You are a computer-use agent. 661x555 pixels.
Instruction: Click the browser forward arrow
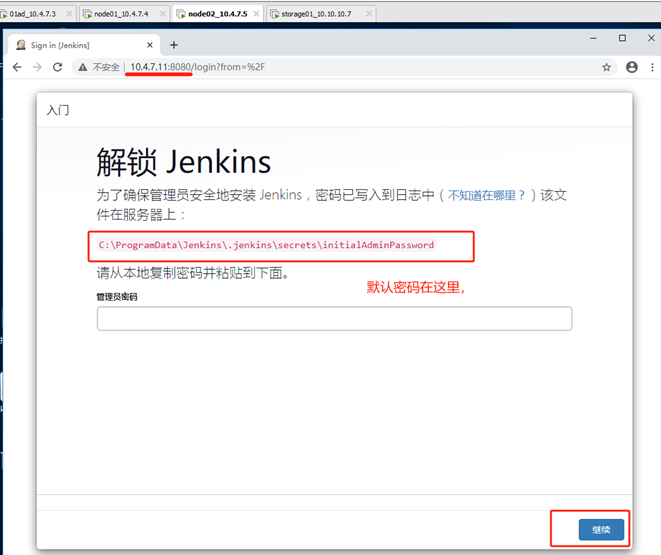click(x=37, y=67)
